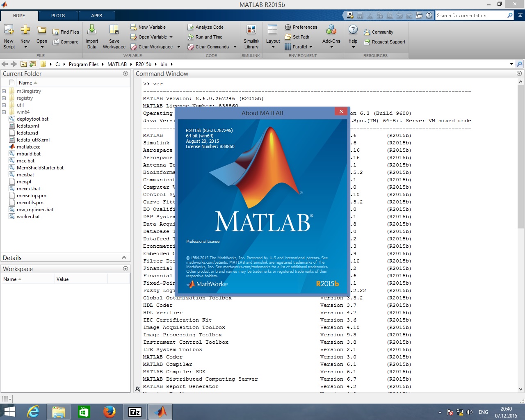Click the Search Documentation field

pos(471,16)
